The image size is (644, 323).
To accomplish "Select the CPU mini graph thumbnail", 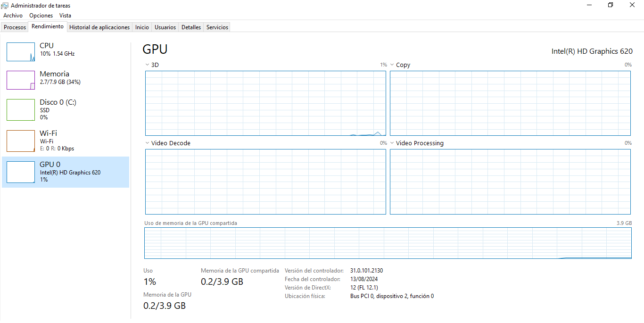I will 21,52.
